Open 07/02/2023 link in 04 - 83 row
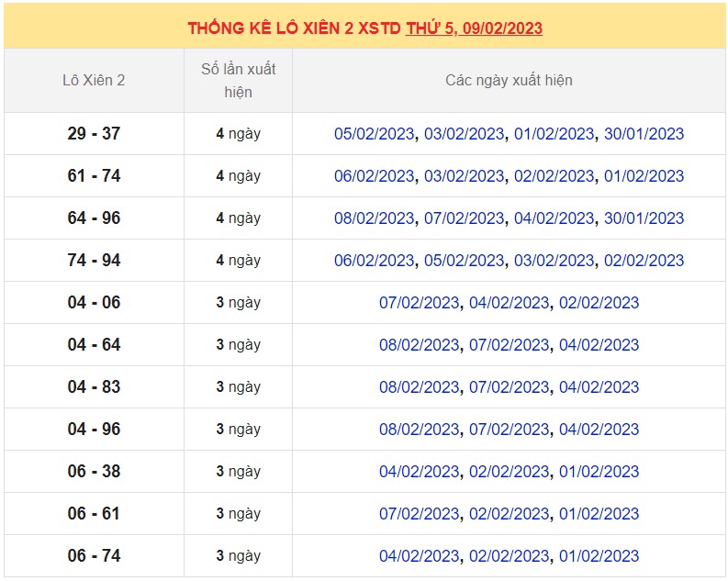The height and width of the screenshot is (581, 728). coord(509,387)
